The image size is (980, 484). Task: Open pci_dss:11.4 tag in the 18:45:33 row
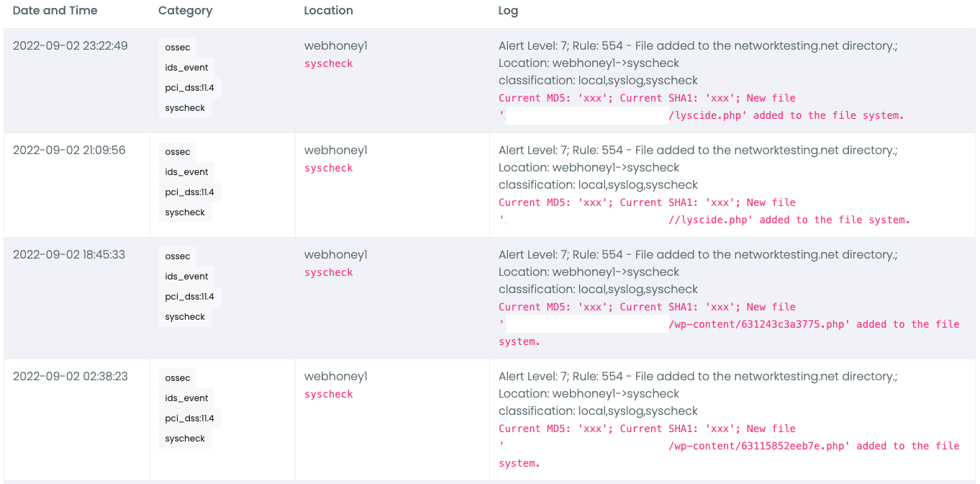pyautogui.click(x=189, y=297)
